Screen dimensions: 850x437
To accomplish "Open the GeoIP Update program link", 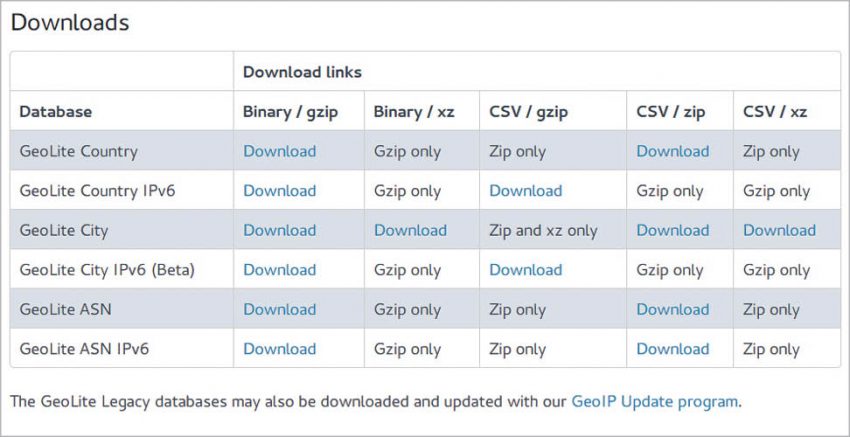I will point(654,401).
